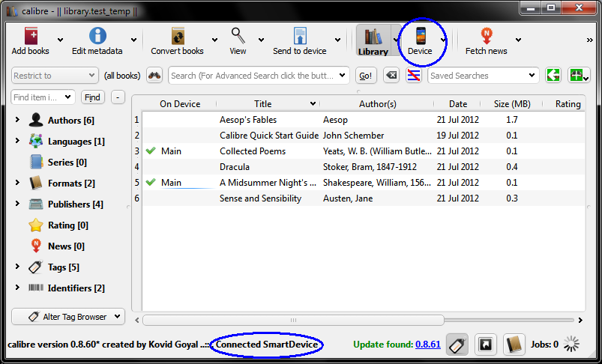
Task: Click the Languages globe icon
Action: 36,142
